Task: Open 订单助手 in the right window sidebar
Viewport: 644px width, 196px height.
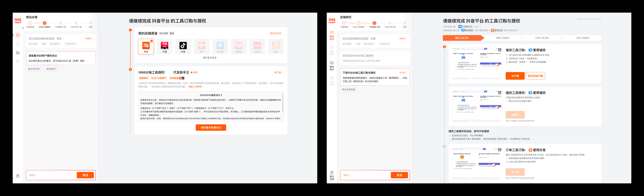Action: point(332,81)
